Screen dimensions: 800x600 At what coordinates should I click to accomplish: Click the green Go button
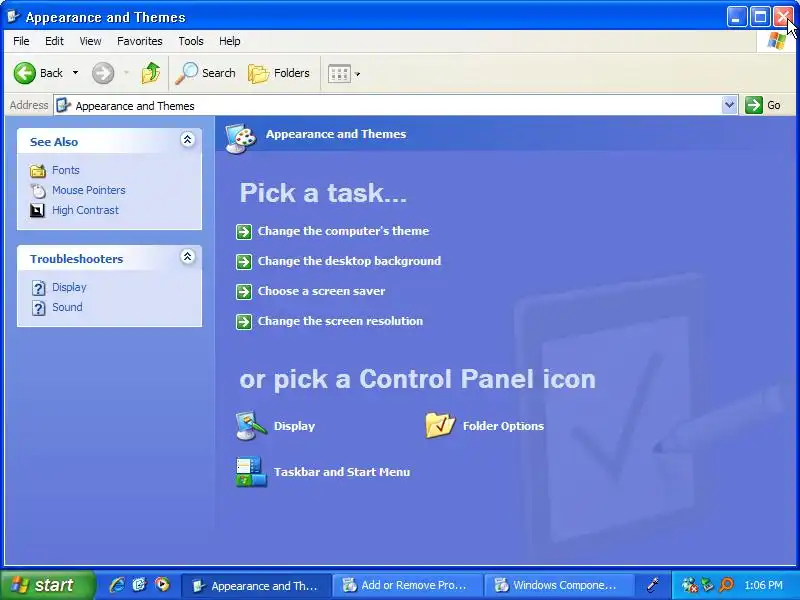[763, 106]
